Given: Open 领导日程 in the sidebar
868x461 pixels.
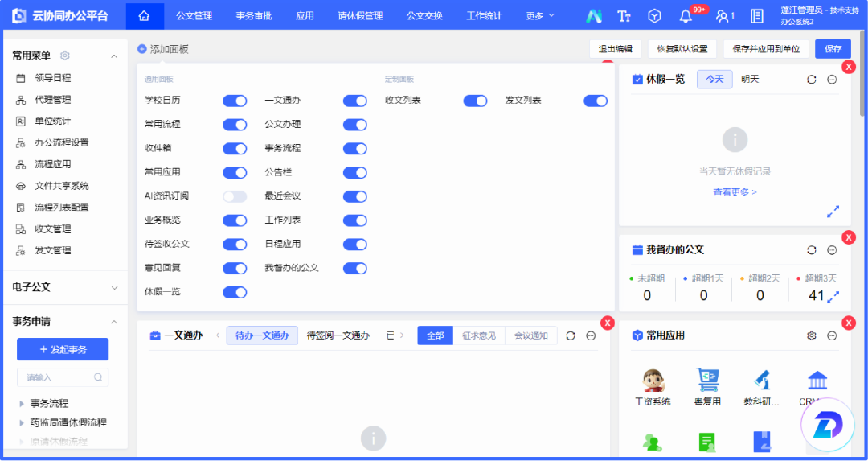Looking at the screenshot, I should pyautogui.click(x=52, y=78).
